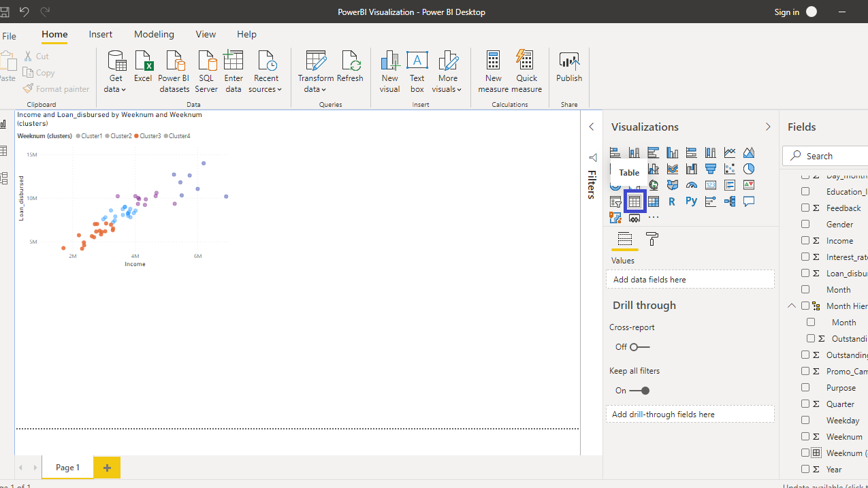Screen dimensions: 868x488
Task: Click the Excel data source button
Action: tap(143, 67)
